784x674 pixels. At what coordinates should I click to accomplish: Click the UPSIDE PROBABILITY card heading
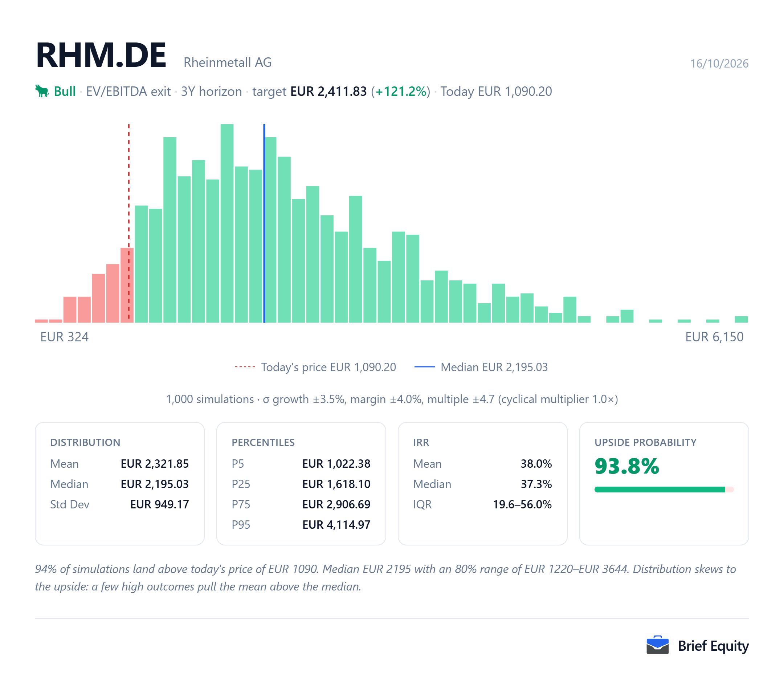tap(645, 443)
